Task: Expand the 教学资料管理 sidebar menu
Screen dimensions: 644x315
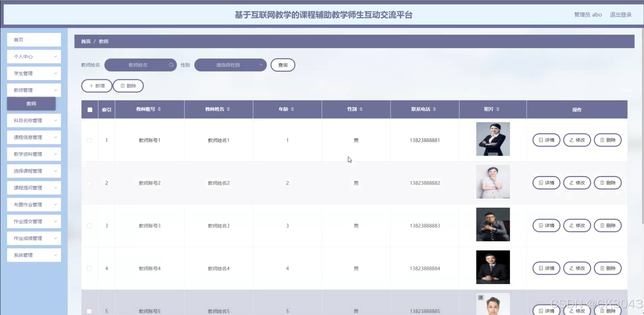Action: coord(34,154)
